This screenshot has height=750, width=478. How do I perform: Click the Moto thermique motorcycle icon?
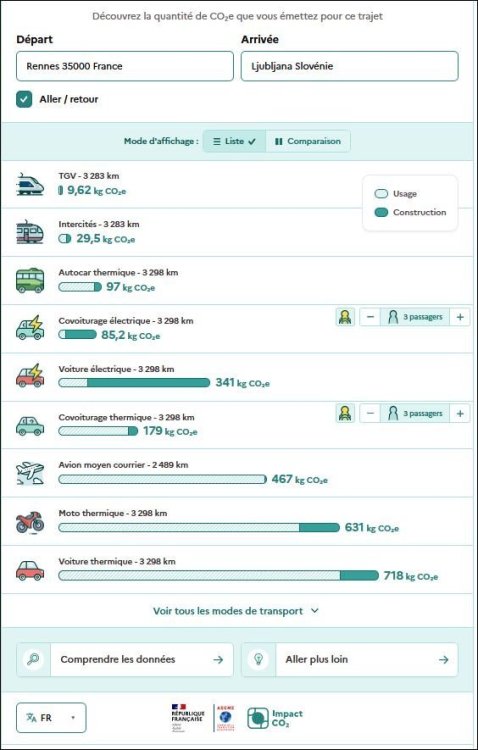[30, 522]
